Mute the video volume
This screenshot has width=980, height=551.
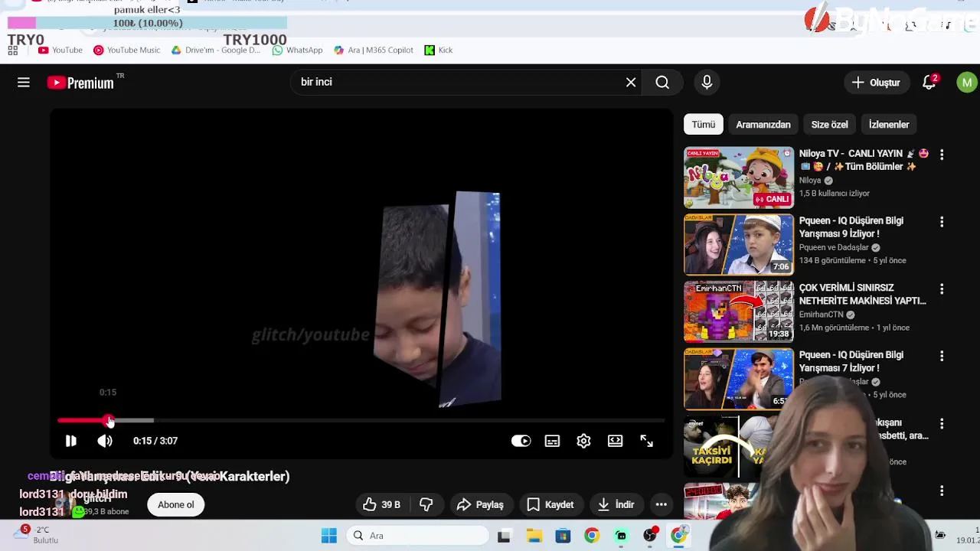(105, 441)
